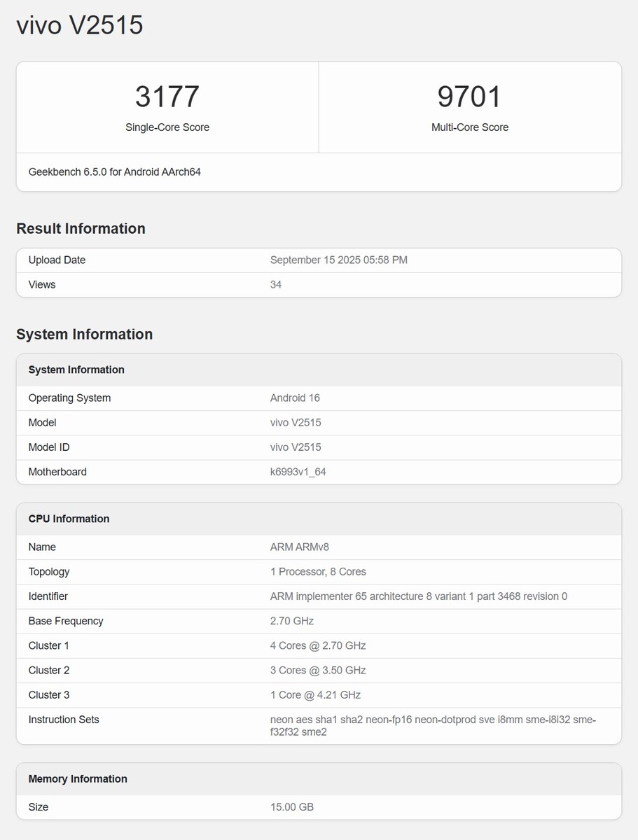Click the CPU Information table header
The height and width of the screenshot is (840, 638).
69,519
